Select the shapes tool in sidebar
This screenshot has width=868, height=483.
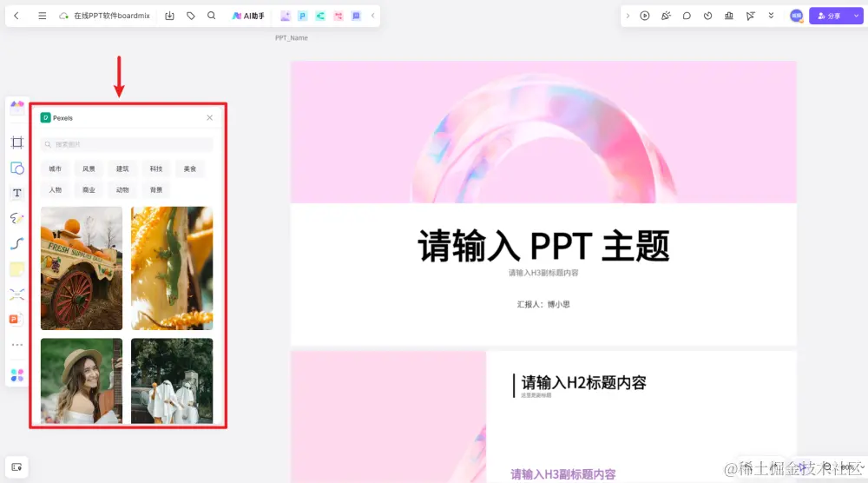pyautogui.click(x=17, y=168)
